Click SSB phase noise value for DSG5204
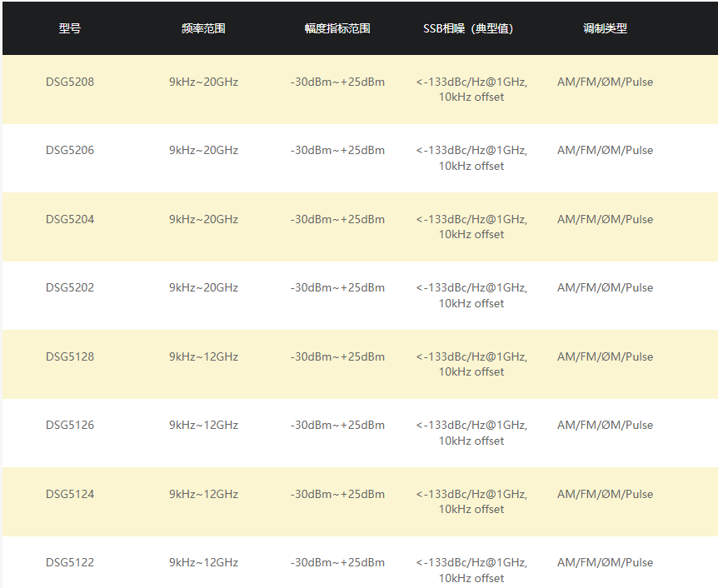 (x=471, y=227)
